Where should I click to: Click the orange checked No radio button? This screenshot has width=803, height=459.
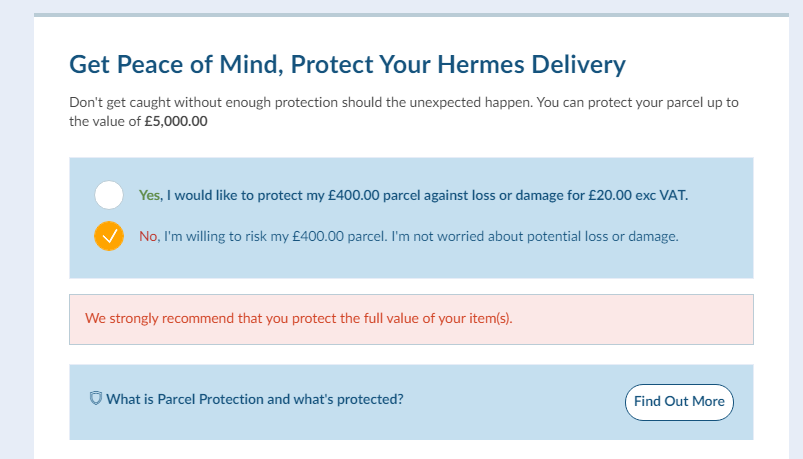point(109,236)
